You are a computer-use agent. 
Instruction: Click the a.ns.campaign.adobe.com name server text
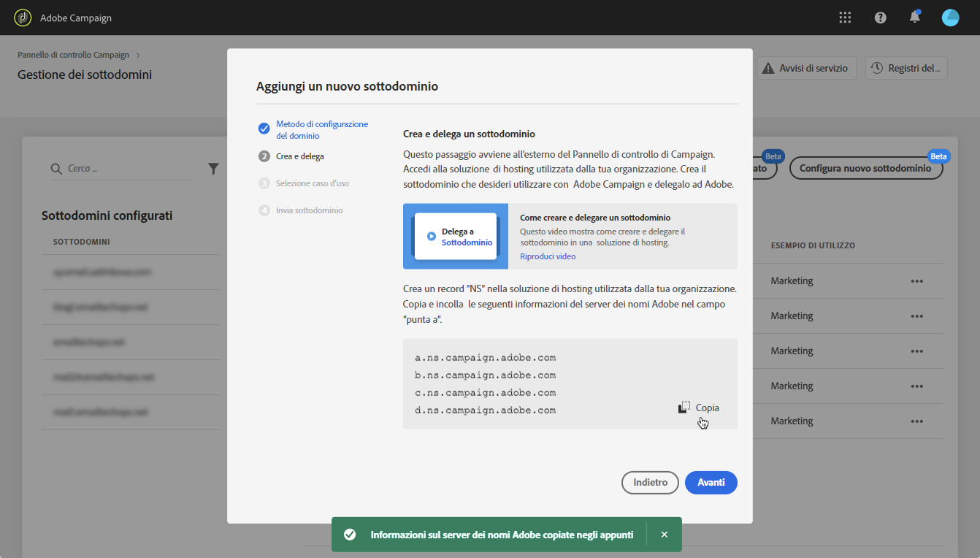click(x=486, y=358)
